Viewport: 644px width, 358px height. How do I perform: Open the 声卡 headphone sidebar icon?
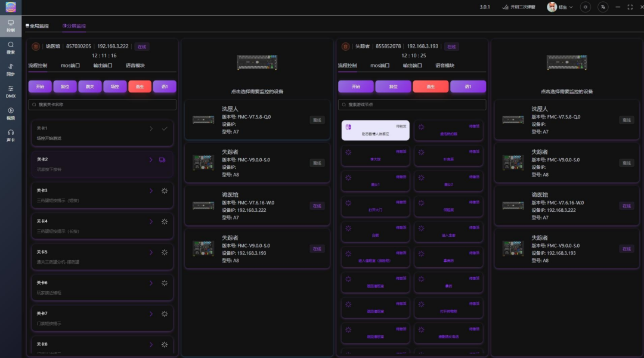[11, 135]
